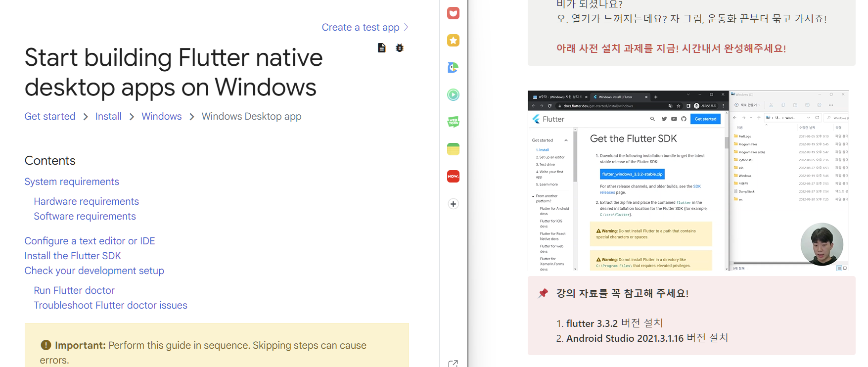Jump to 'Configure a text editor or IDE'
The width and height of the screenshot is (868, 367).
(x=90, y=241)
